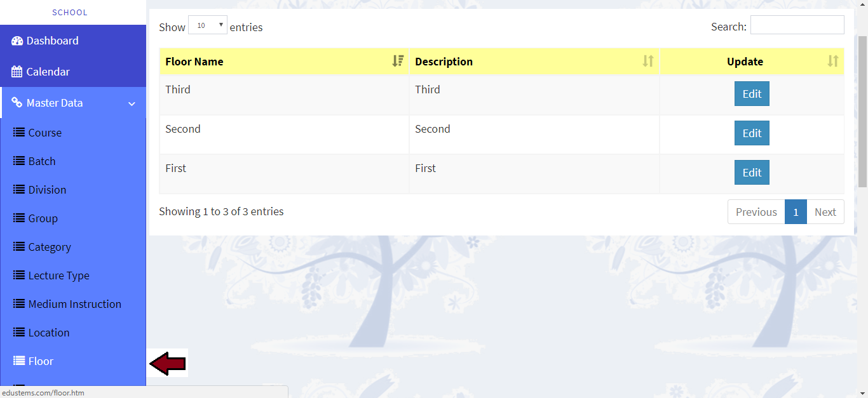Toggle sort on Update column

coord(832,62)
